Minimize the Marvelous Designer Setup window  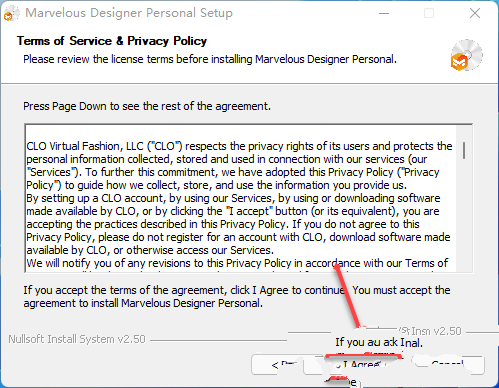(x=384, y=14)
